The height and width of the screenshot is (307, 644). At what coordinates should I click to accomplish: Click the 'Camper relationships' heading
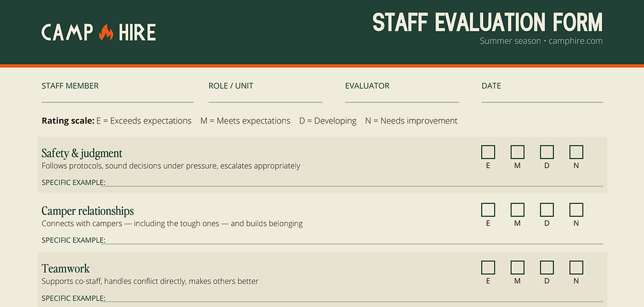tap(87, 211)
